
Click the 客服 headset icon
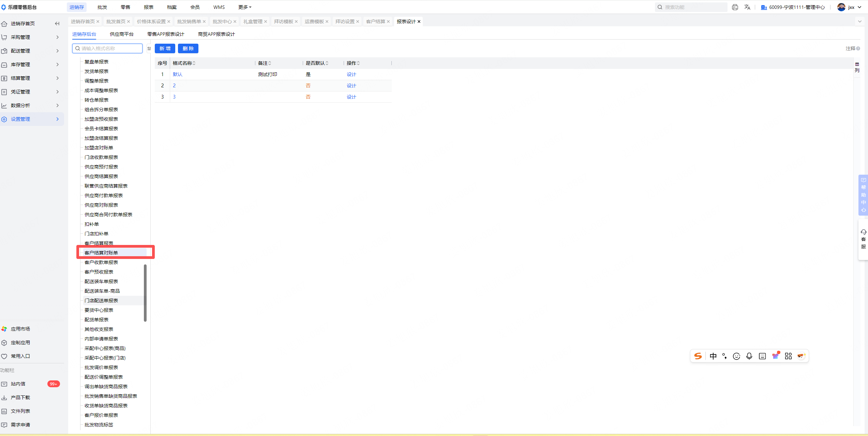pyautogui.click(x=863, y=232)
